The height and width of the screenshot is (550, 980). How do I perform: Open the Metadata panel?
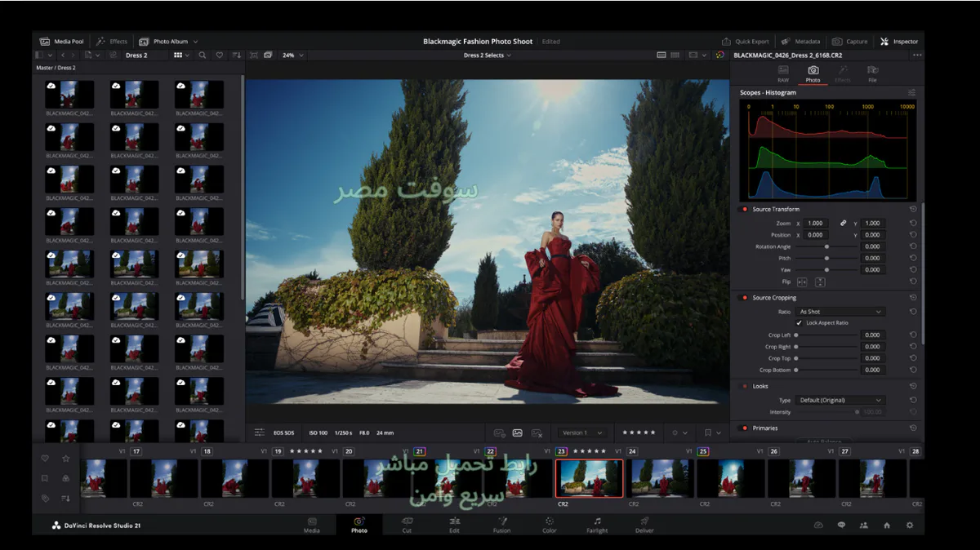point(800,42)
